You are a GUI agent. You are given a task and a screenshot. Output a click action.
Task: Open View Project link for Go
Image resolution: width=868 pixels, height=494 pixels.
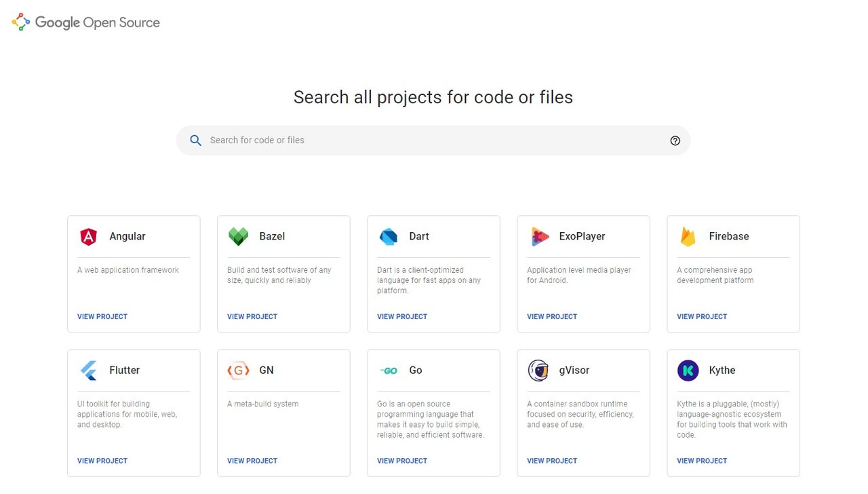click(x=402, y=461)
